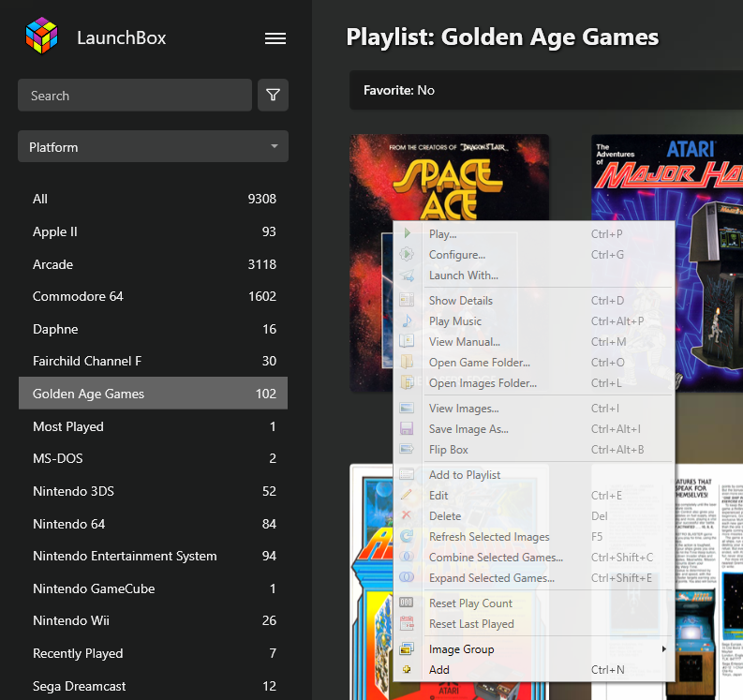Click the filter funnel icon

(273, 95)
